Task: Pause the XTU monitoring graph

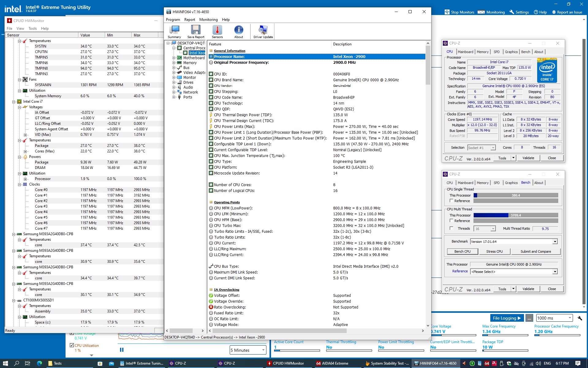Action: point(122,350)
